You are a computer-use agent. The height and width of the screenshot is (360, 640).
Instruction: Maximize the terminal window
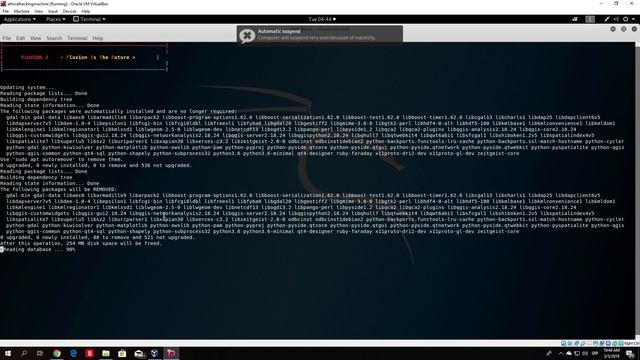[624, 29]
